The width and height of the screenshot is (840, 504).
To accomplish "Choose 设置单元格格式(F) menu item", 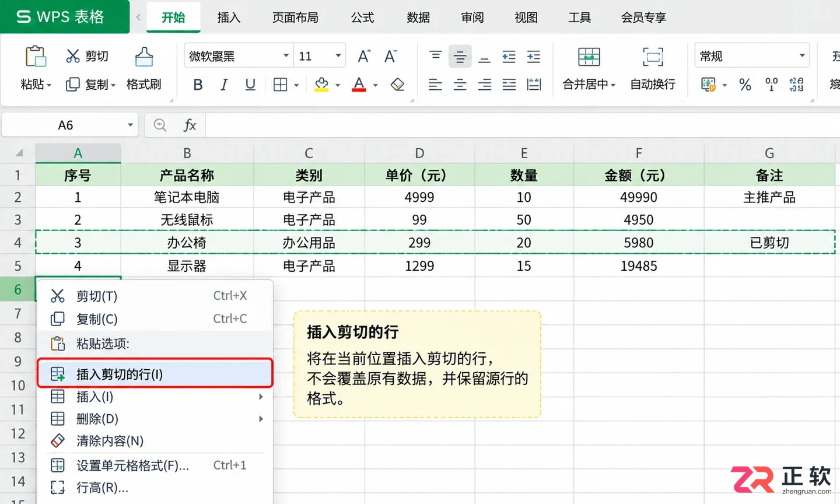I will click(155, 465).
